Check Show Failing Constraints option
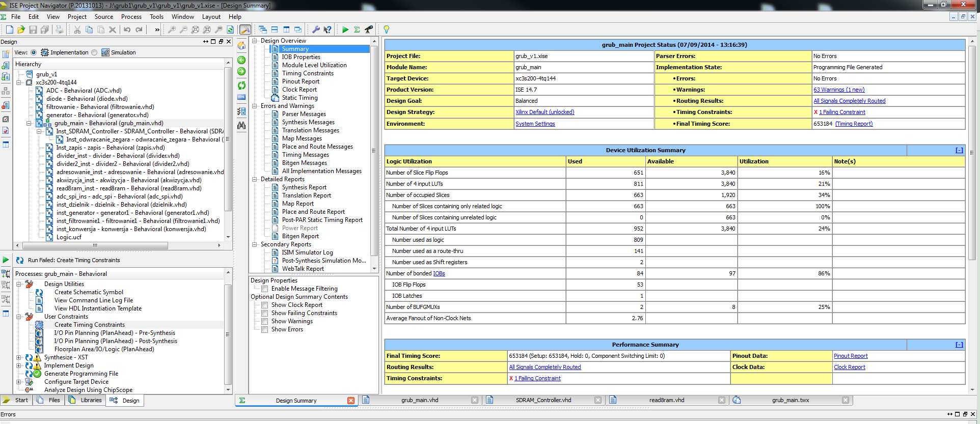 click(265, 314)
